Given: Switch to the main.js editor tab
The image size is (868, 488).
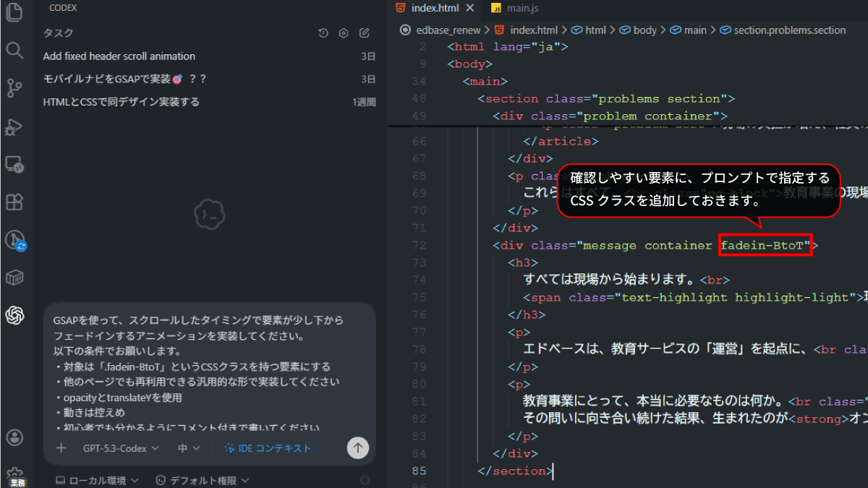Looking at the screenshot, I should (x=521, y=9).
